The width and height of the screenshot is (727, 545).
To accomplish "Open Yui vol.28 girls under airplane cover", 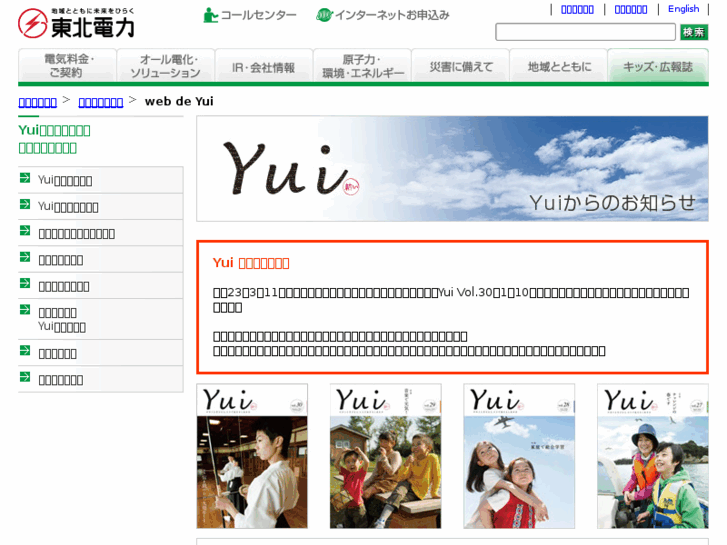I will coord(519,456).
